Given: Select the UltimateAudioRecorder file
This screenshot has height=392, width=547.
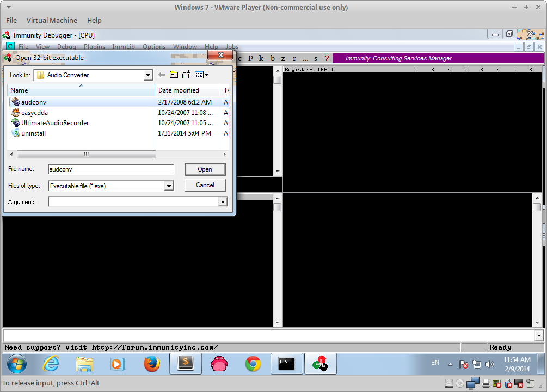Looking at the screenshot, I should tap(119, 123).
